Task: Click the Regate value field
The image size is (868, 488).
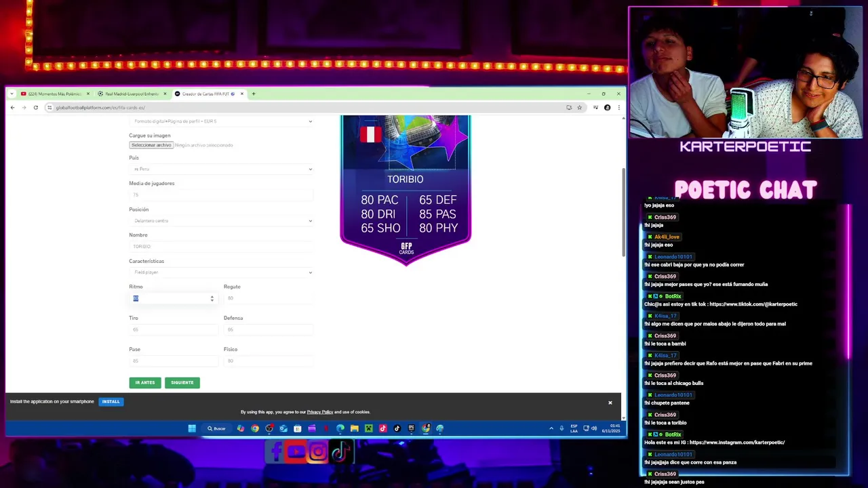Action: click(x=268, y=298)
